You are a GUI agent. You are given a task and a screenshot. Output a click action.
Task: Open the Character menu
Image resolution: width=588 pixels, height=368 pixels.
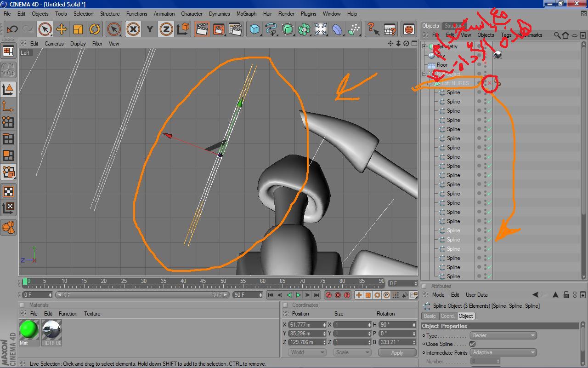(192, 14)
